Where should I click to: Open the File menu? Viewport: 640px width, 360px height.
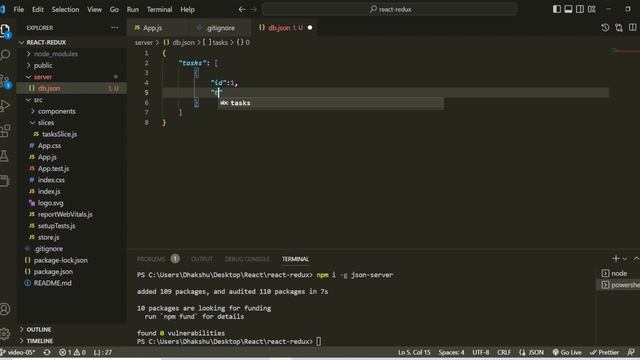(x=18, y=9)
